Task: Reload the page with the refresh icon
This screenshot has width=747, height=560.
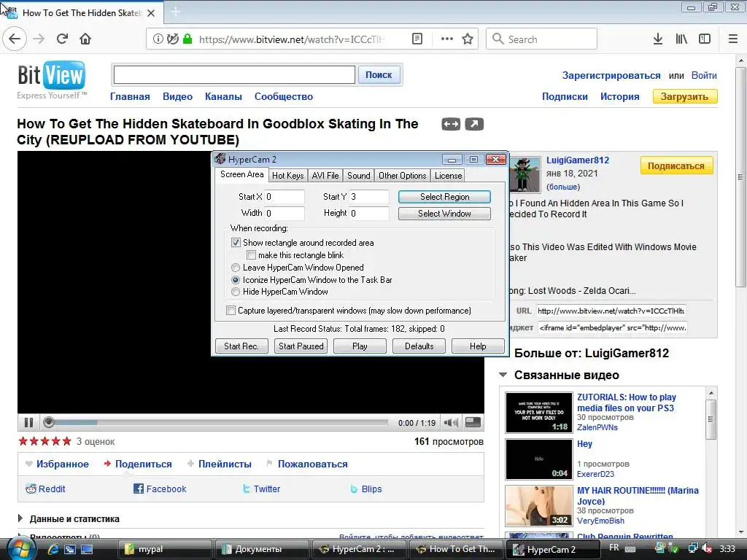Action: tap(62, 39)
